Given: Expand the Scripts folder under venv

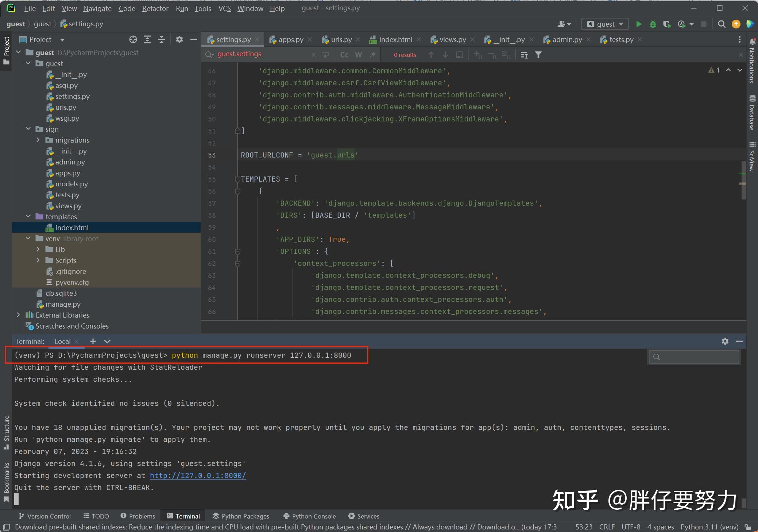Looking at the screenshot, I should click(38, 260).
